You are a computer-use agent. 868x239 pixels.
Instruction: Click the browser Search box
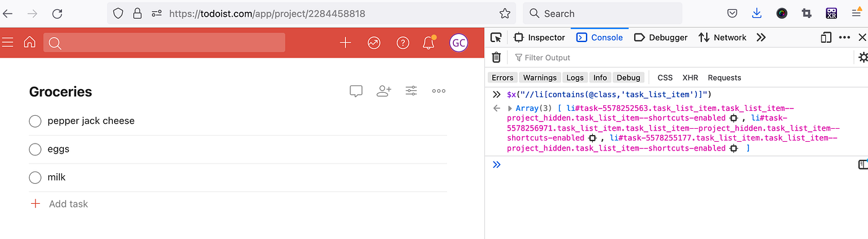[603, 13]
